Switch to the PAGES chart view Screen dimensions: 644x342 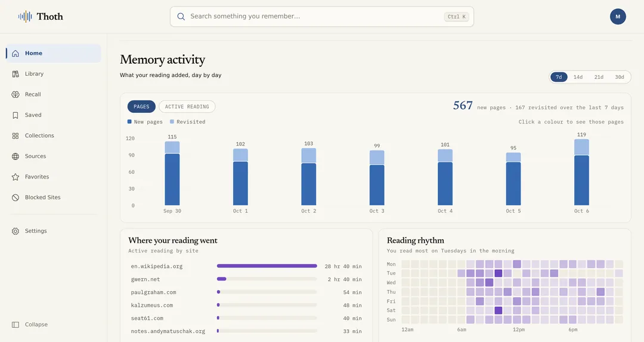click(x=141, y=106)
